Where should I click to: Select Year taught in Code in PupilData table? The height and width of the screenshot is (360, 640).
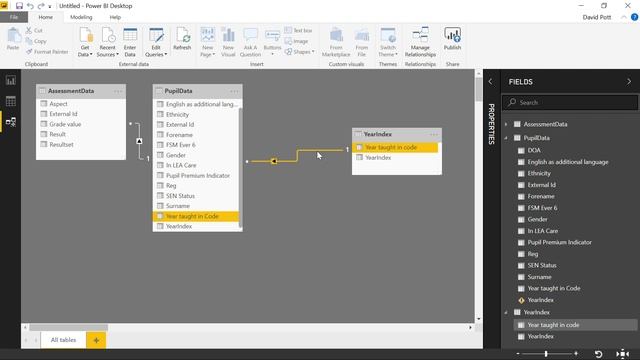pos(196,216)
